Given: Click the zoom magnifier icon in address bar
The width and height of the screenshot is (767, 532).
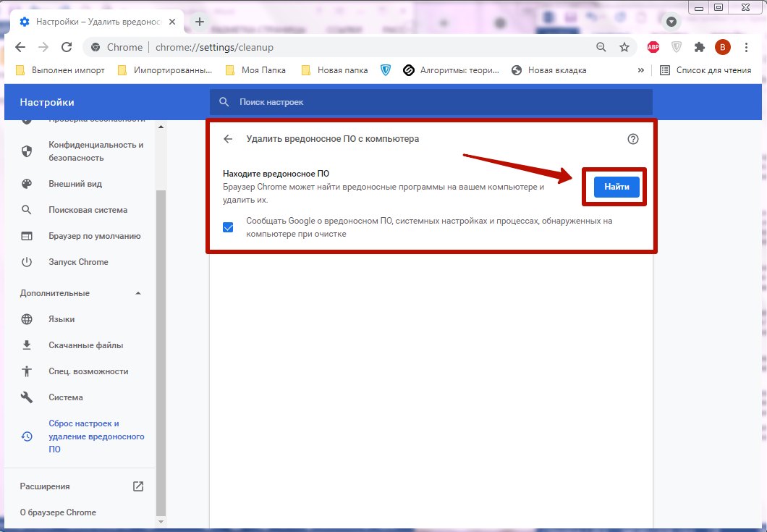Looking at the screenshot, I should [x=601, y=47].
